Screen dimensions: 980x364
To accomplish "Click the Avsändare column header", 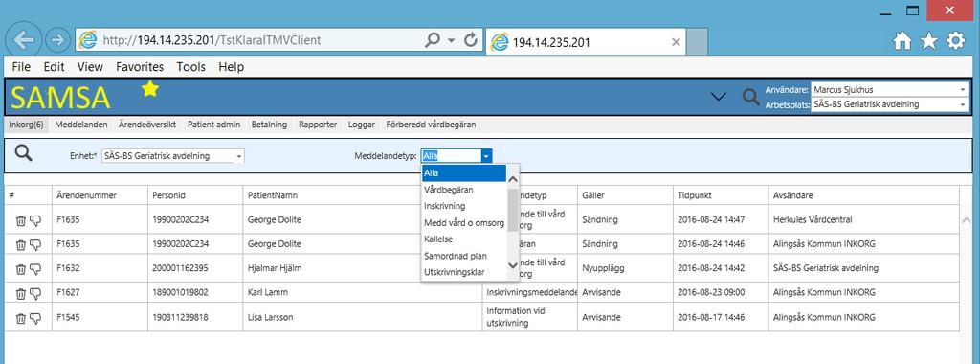I will click(x=864, y=195).
